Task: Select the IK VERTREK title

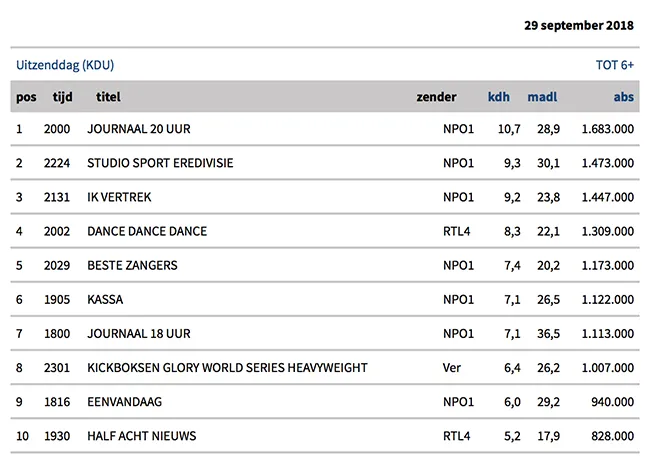Action: click(119, 197)
